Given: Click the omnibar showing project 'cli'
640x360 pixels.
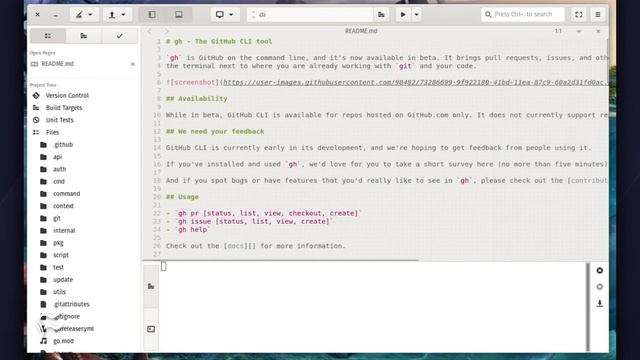Looking at the screenshot, I should click(310, 15).
